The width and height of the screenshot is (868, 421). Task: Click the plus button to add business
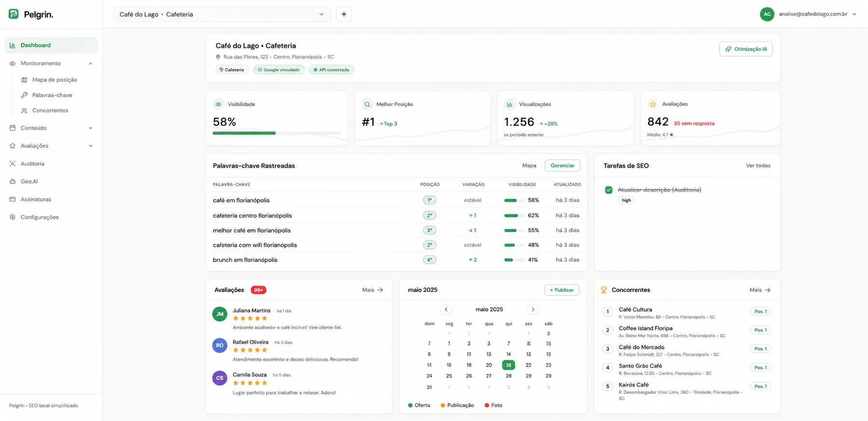click(x=344, y=14)
